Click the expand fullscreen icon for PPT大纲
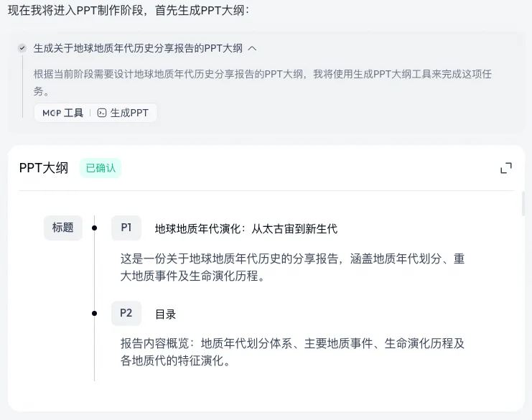Image resolution: width=532 pixels, height=420 pixels. [506, 168]
